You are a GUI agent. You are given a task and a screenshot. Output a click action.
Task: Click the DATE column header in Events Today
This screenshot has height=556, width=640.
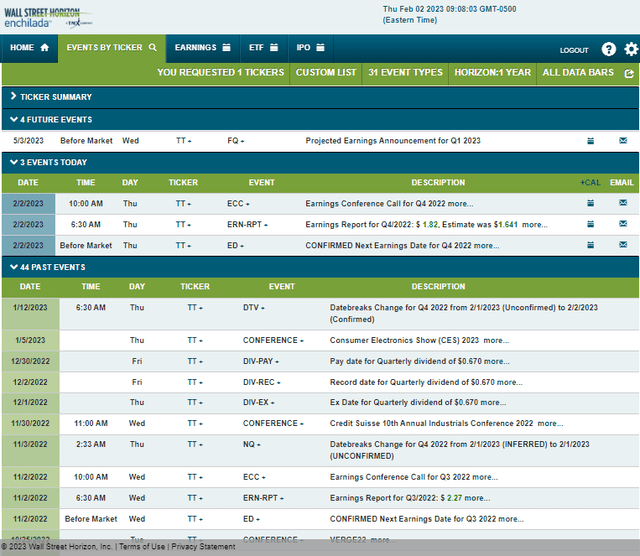tap(28, 183)
